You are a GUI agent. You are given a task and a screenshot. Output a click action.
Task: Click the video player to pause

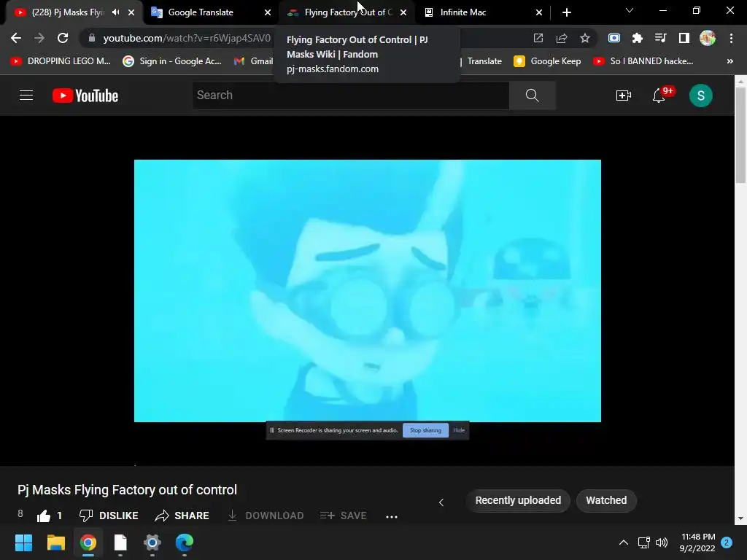click(x=368, y=290)
